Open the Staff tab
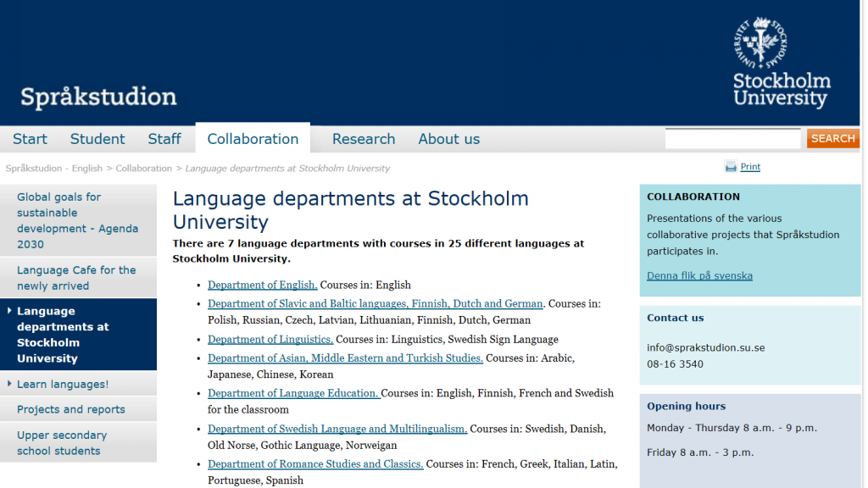Viewport: 868px width, 488px height. (164, 139)
